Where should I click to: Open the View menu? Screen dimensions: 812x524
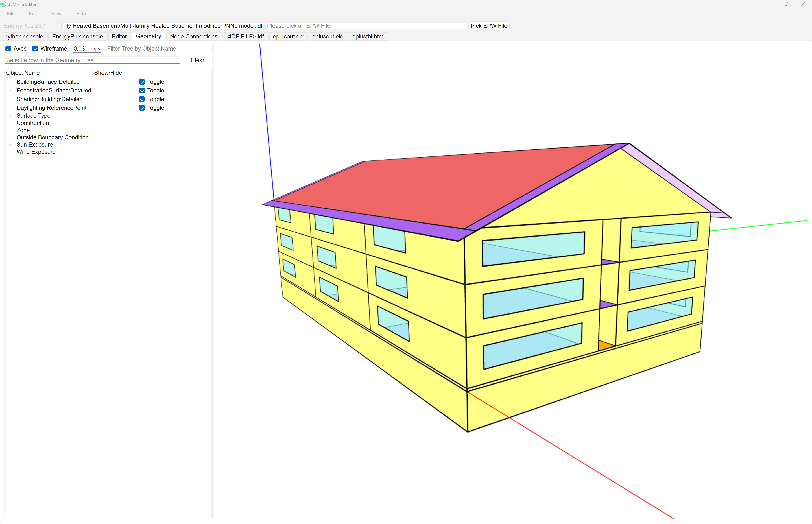click(56, 14)
